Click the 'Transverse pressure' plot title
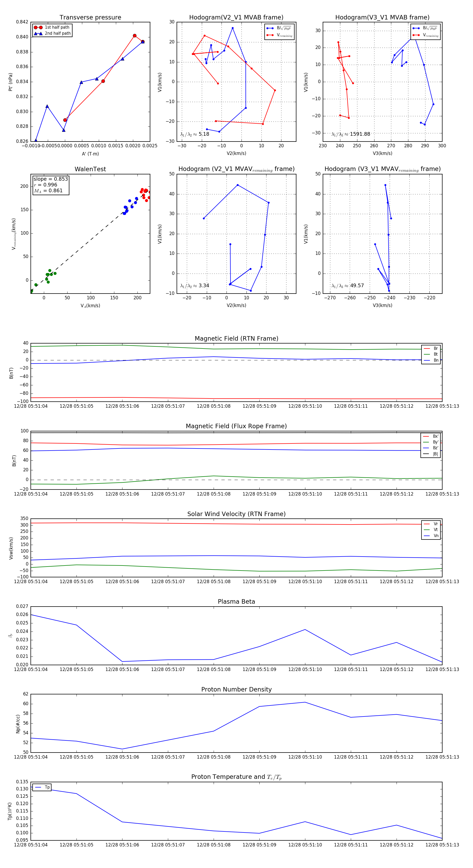 point(90,18)
